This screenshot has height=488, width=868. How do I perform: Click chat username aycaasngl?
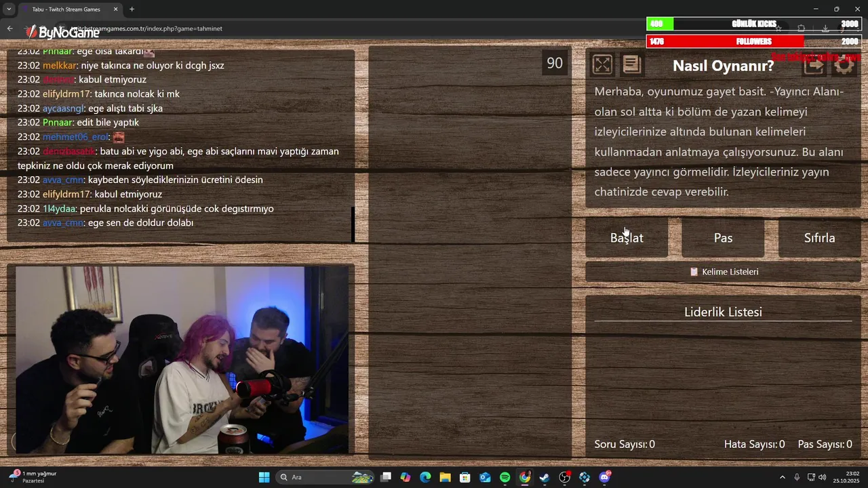(63, 108)
